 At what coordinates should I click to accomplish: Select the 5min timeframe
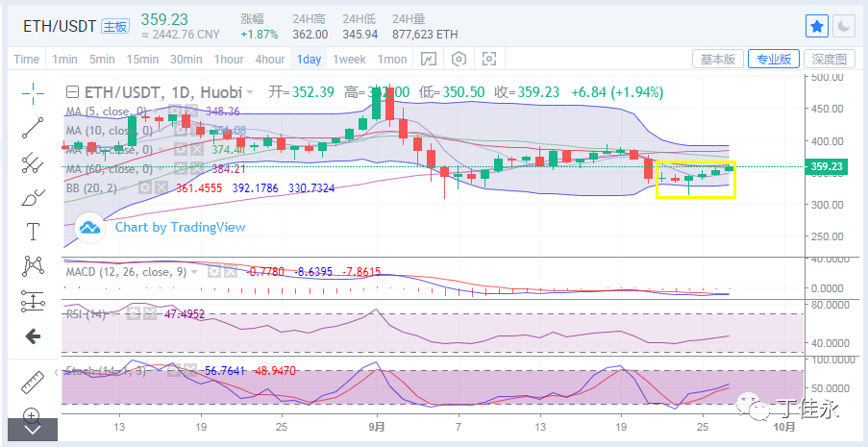tap(102, 60)
